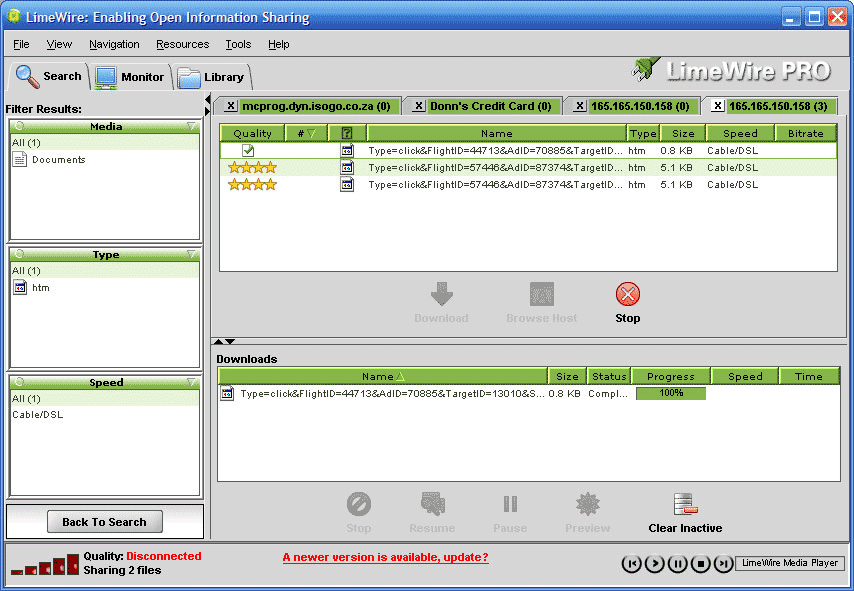
Task: Click down arrow on downloads splitter
Action: pos(230,342)
